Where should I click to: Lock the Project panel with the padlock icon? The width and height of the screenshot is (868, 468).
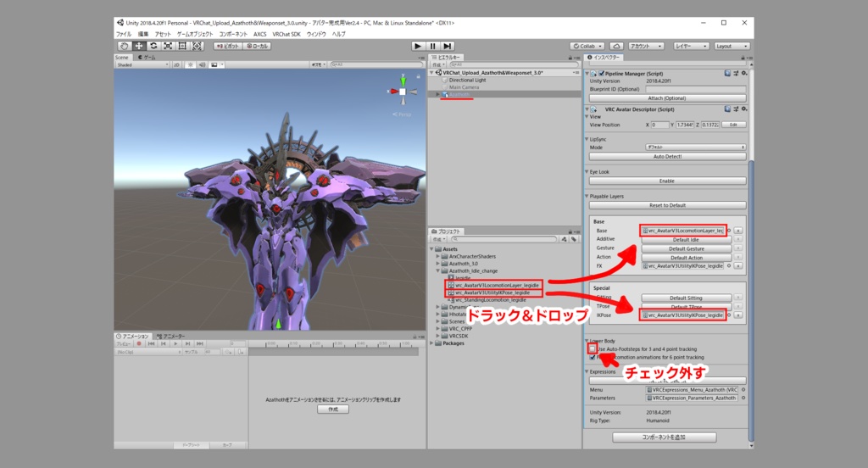570,231
